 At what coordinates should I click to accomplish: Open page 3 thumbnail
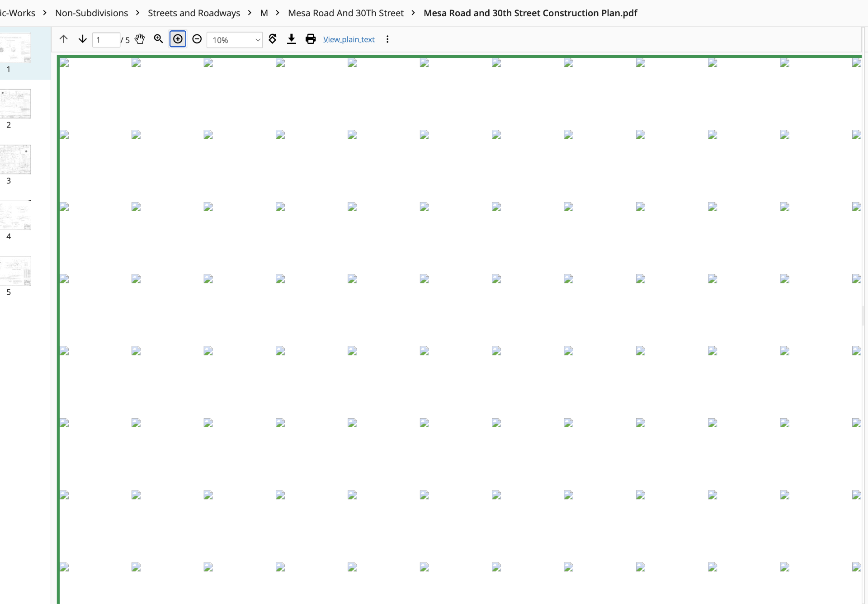tap(16, 160)
